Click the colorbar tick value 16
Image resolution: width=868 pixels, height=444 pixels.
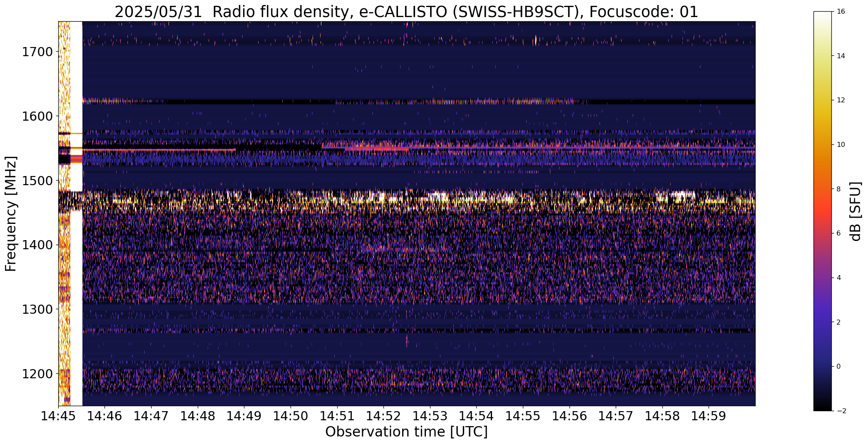click(x=841, y=12)
